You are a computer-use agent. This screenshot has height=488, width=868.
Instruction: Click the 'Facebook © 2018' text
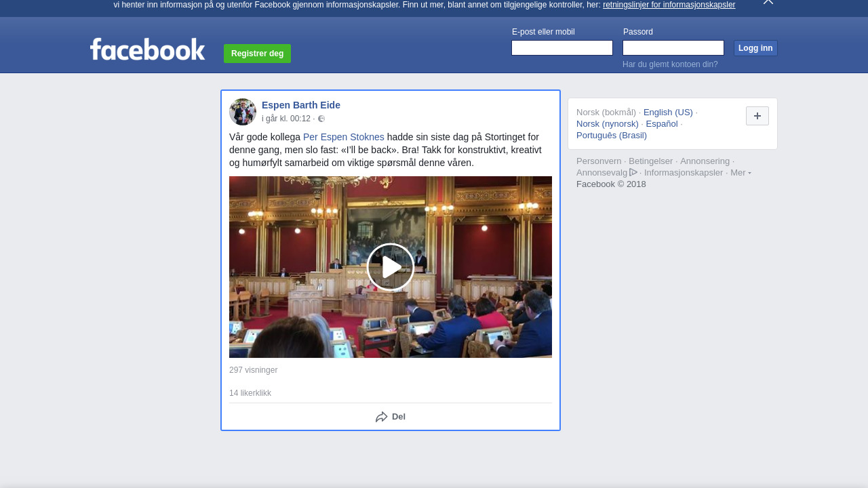click(611, 184)
